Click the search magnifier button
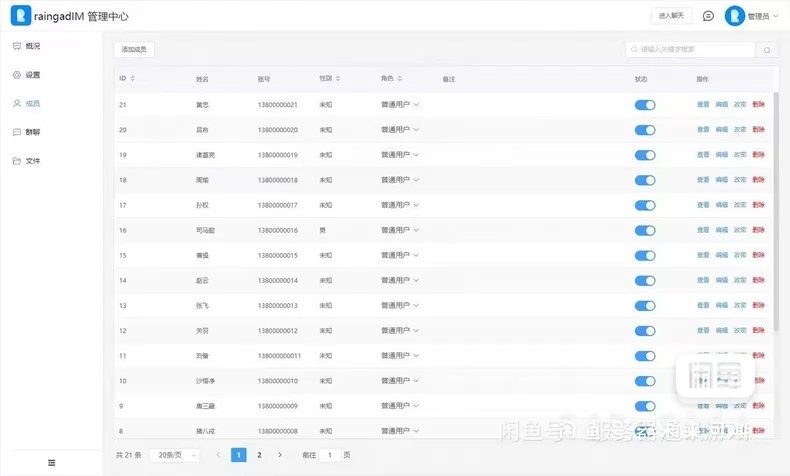 767,50
